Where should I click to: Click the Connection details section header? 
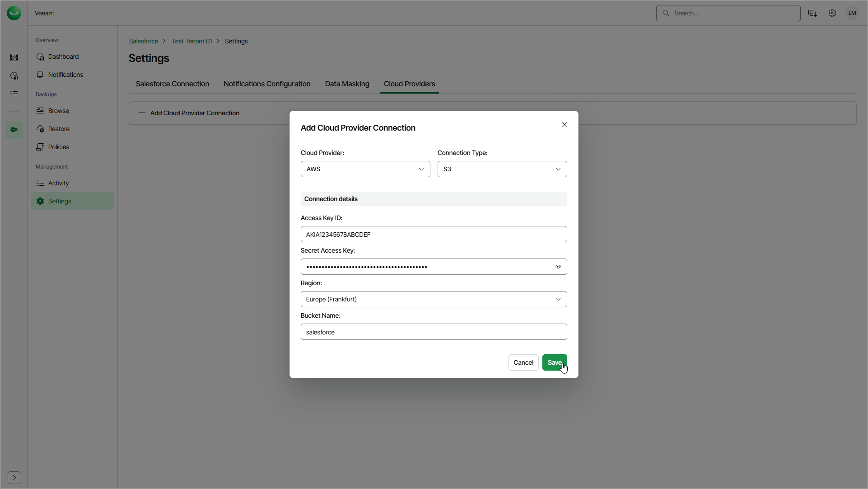[434, 199]
